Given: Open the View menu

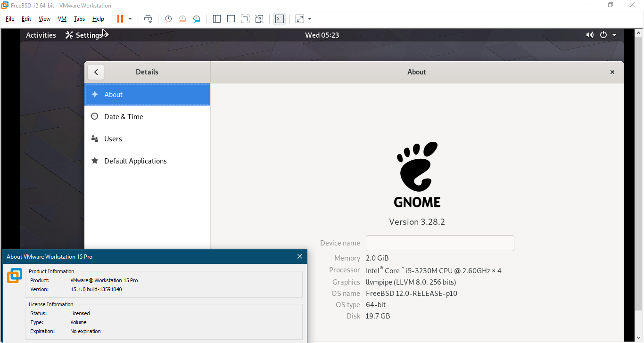Looking at the screenshot, I should [x=44, y=19].
